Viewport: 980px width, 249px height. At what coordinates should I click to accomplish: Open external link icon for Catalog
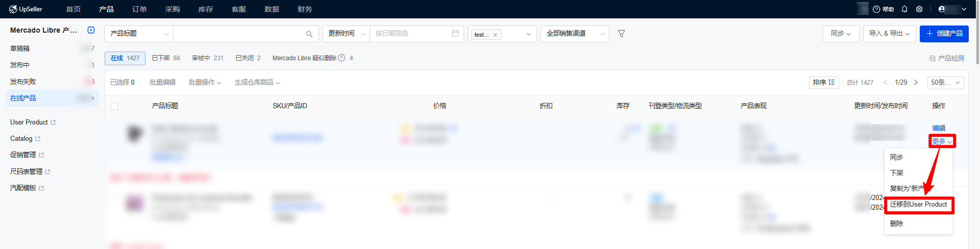pos(38,139)
